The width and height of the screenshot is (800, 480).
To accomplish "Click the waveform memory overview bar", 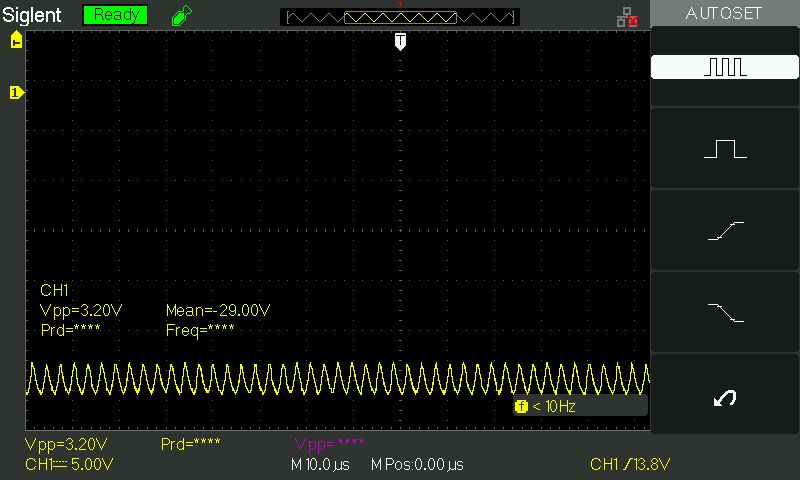I will point(400,17).
